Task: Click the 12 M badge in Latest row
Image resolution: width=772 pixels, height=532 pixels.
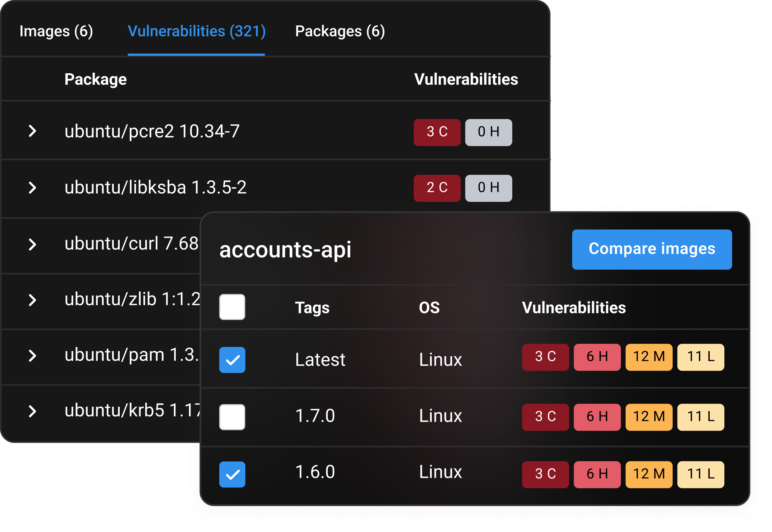Action: tap(649, 357)
